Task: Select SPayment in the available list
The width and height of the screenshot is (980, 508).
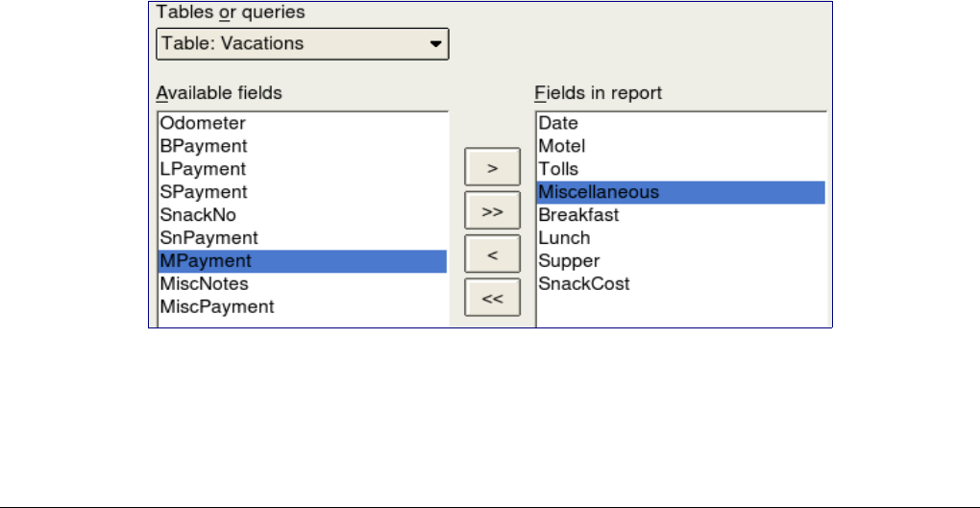Action: [204, 192]
